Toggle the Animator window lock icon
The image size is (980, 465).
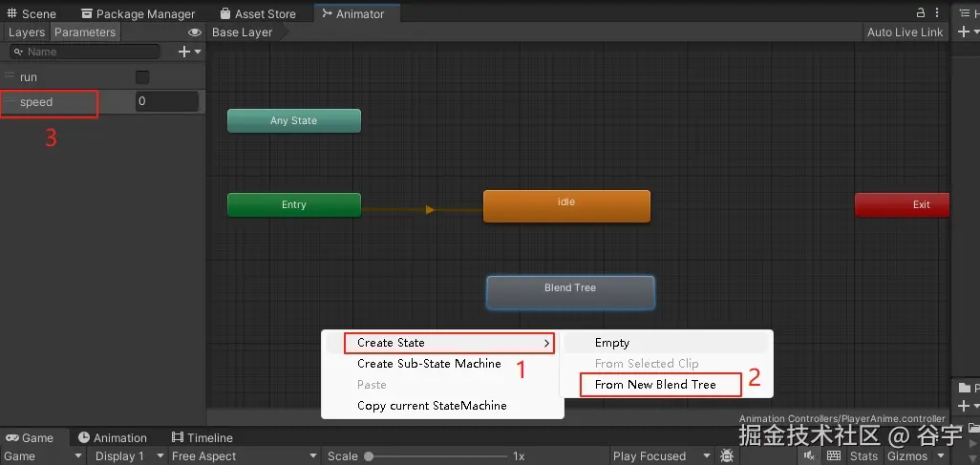click(920, 12)
